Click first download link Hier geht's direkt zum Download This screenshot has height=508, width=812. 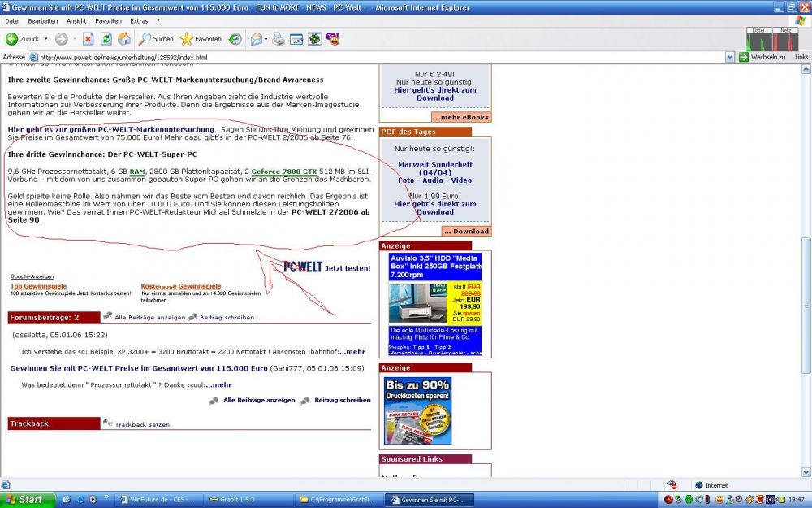coord(435,93)
